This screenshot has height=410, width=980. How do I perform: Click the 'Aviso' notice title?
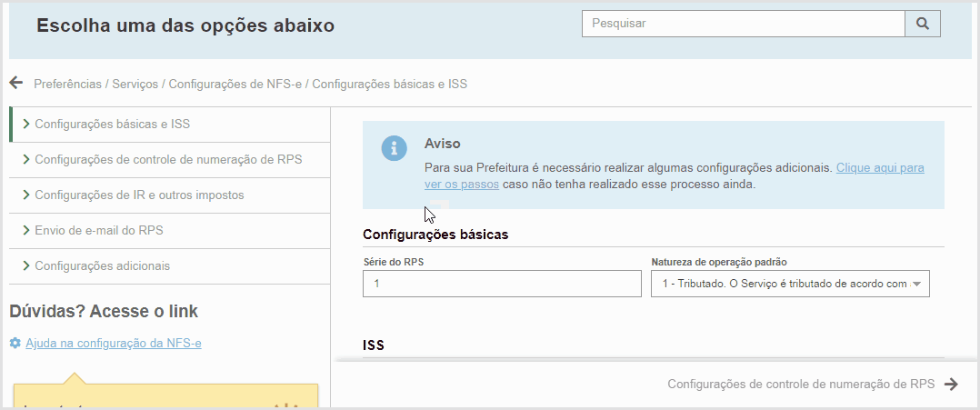(x=443, y=144)
